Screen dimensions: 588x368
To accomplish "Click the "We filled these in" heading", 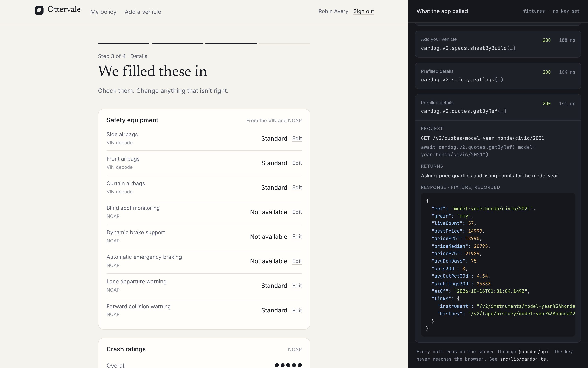I will (x=153, y=71).
